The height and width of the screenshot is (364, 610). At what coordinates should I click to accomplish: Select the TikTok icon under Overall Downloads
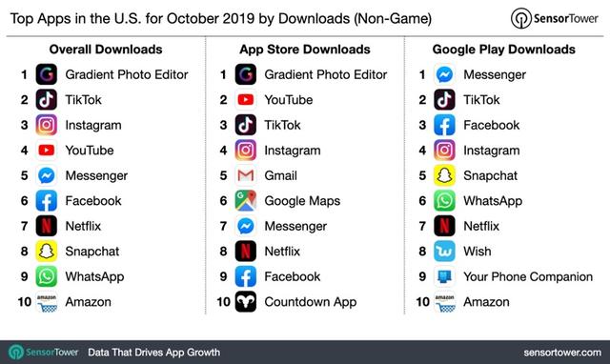(47, 99)
